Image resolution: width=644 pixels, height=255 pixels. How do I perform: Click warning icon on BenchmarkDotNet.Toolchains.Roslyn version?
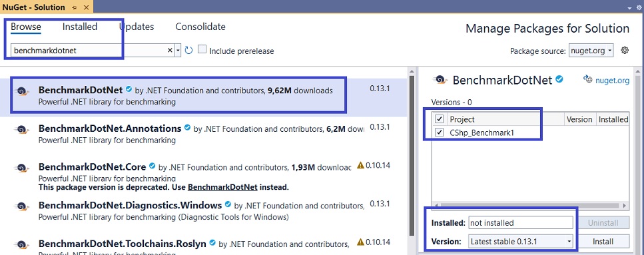pos(360,242)
